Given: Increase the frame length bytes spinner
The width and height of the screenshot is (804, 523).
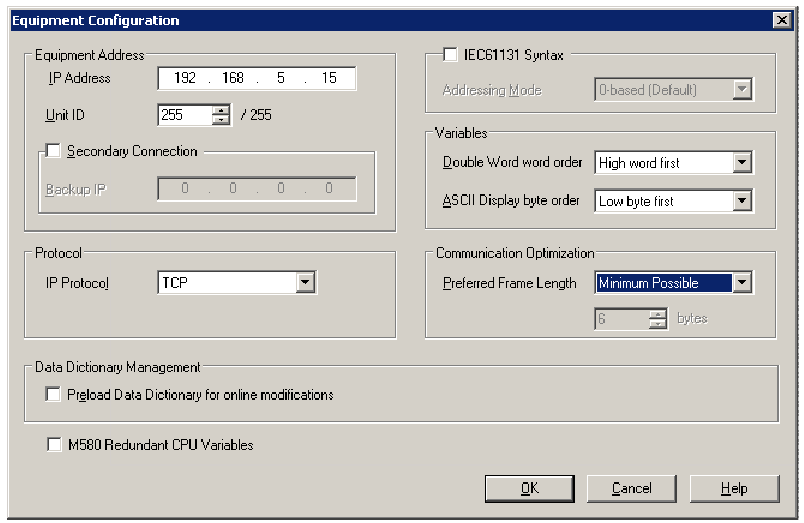Looking at the screenshot, I should point(657,314).
